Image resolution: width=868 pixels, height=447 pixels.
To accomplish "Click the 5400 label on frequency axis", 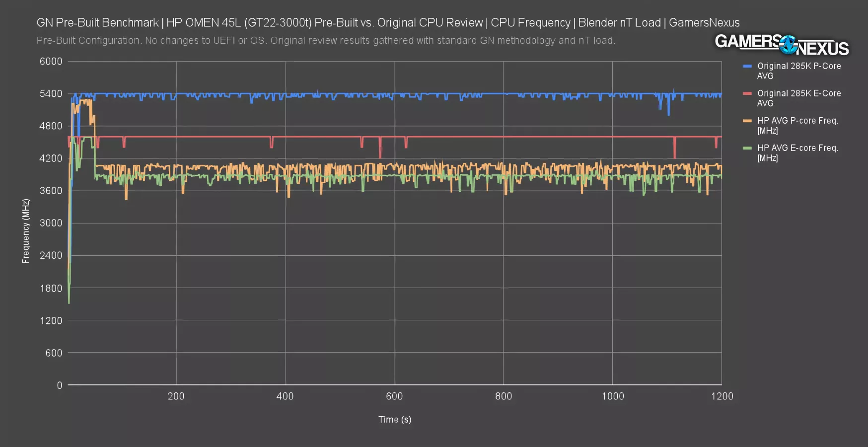I will [51, 94].
